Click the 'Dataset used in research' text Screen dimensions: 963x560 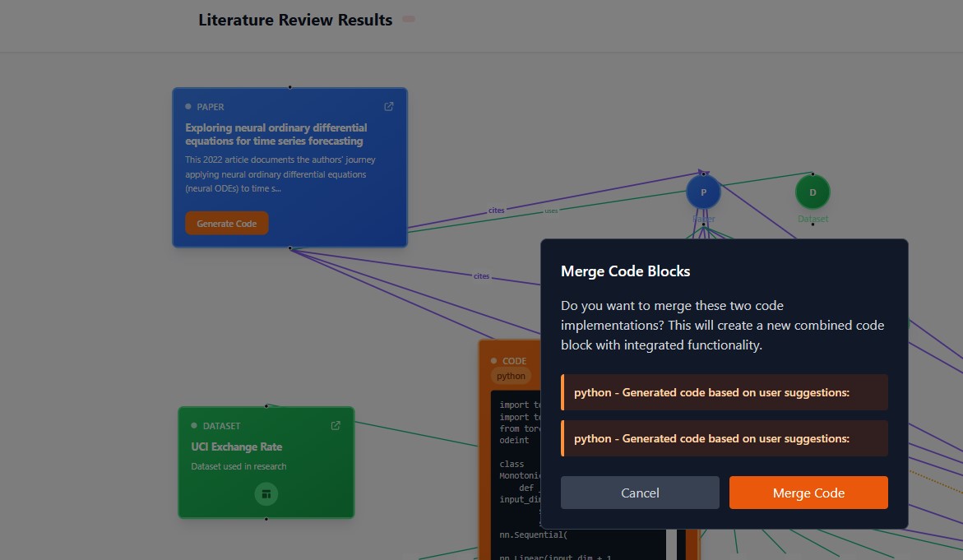(238, 467)
